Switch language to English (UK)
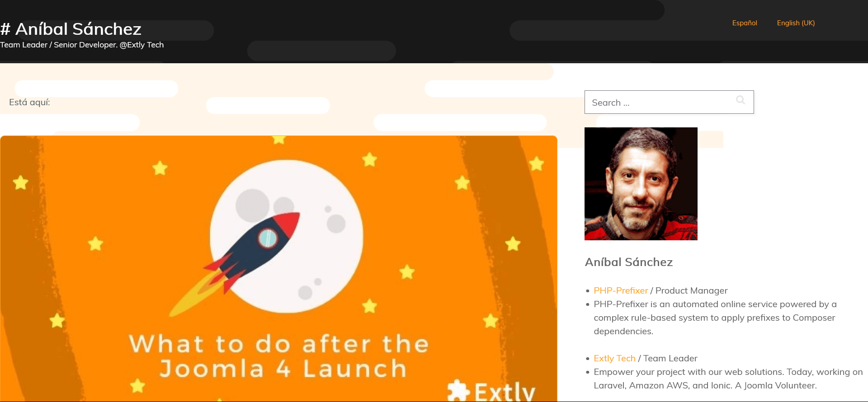This screenshot has width=868, height=402. [x=796, y=23]
